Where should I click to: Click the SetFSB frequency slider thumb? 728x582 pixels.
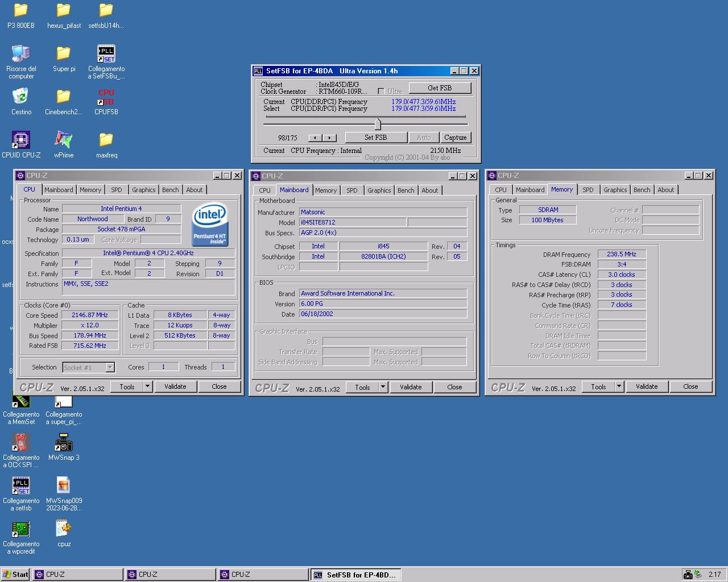click(x=378, y=124)
